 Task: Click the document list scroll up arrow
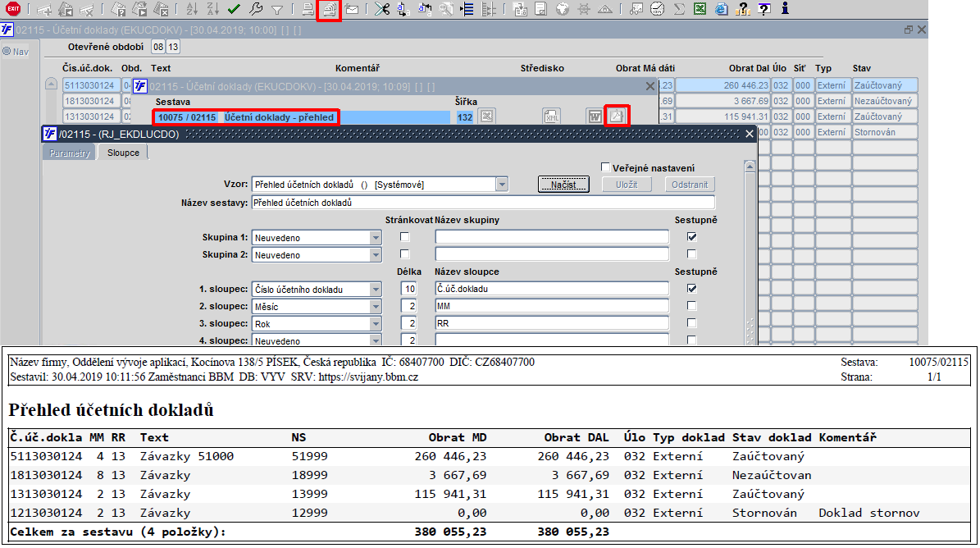[51, 84]
